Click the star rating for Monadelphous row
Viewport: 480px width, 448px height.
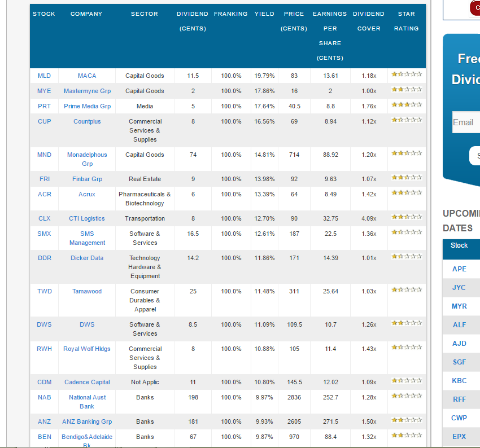tap(407, 153)
